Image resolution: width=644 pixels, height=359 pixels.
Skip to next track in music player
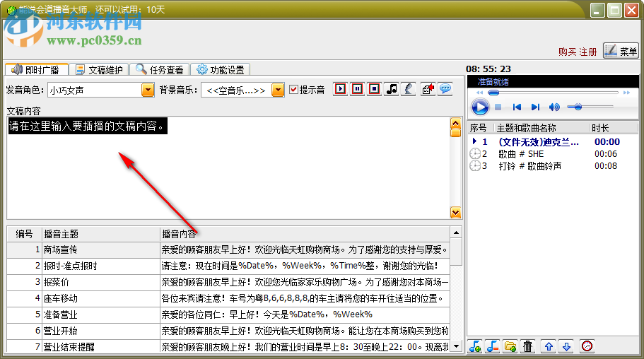(535, 107)
